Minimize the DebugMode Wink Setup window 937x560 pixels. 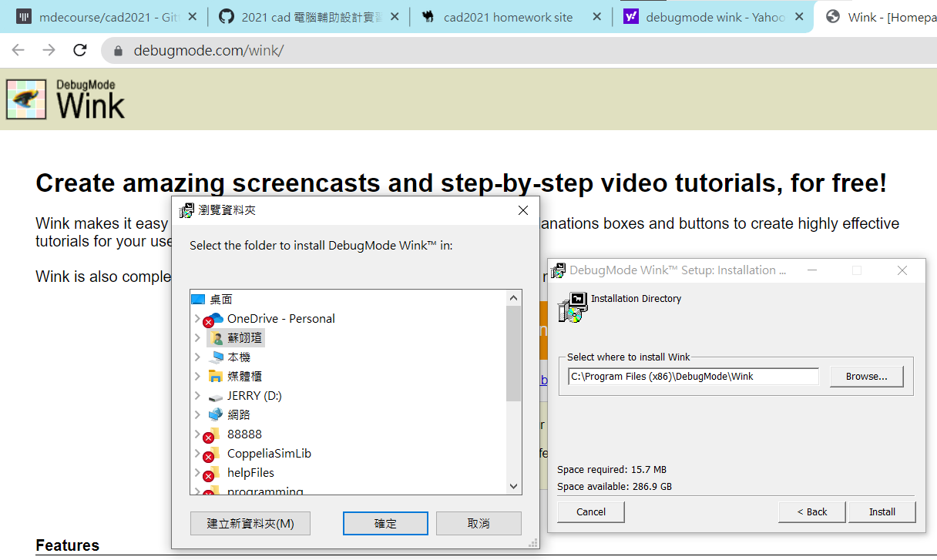(812, 270)
